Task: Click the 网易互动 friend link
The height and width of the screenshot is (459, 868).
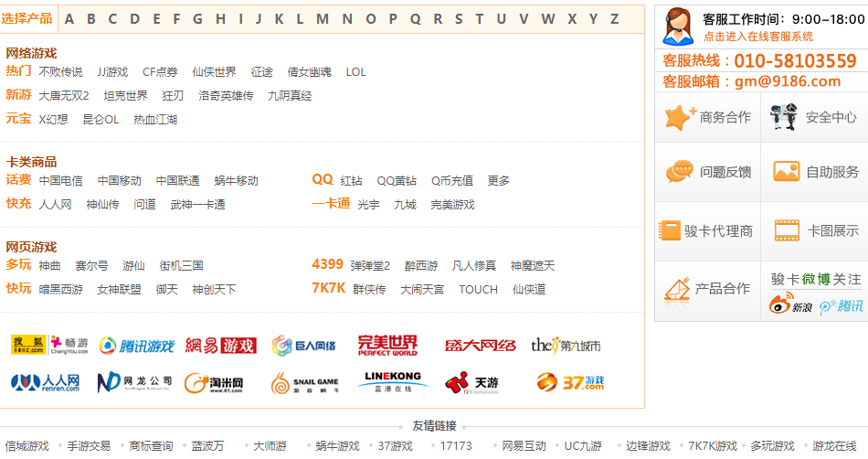Action: pos(524,445)
